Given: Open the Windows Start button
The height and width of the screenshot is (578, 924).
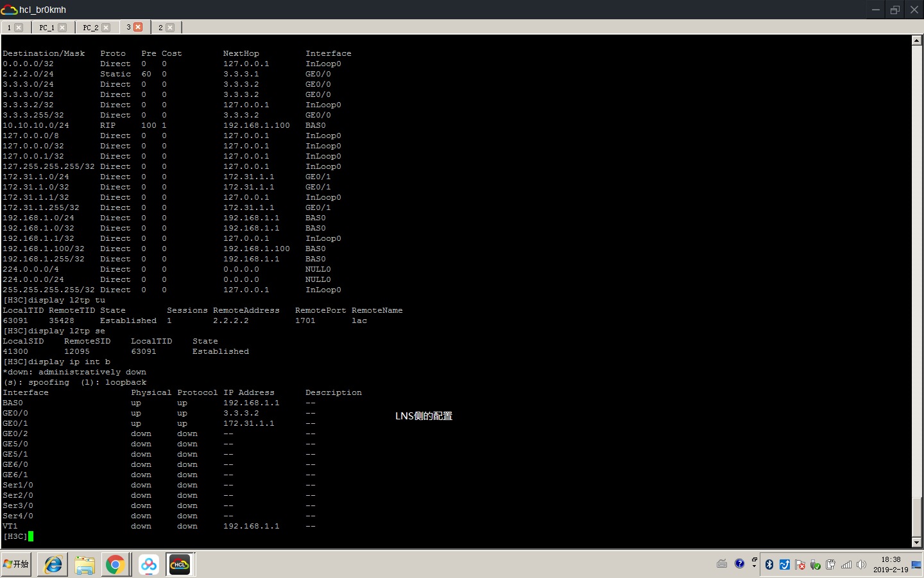Looking at the screenshot, I should 16,564.
